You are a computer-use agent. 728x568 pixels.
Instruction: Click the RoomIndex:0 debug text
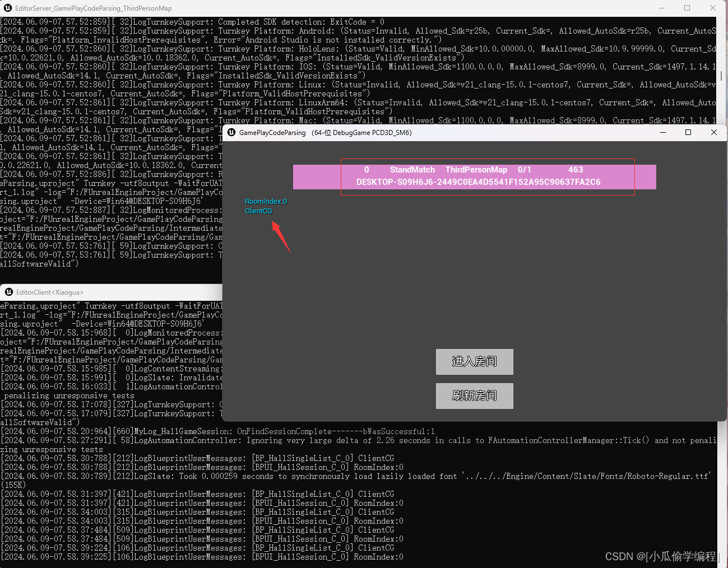[x=266, y=202]
